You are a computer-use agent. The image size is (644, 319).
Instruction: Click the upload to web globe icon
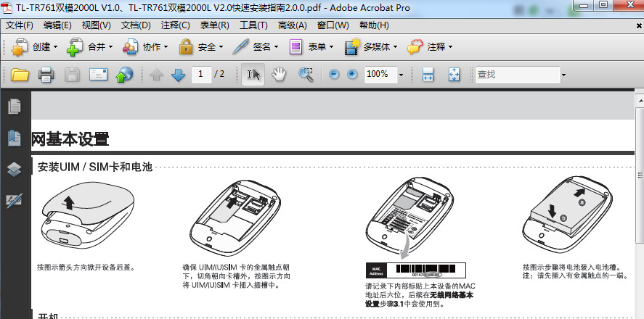[x=125, y=75]
